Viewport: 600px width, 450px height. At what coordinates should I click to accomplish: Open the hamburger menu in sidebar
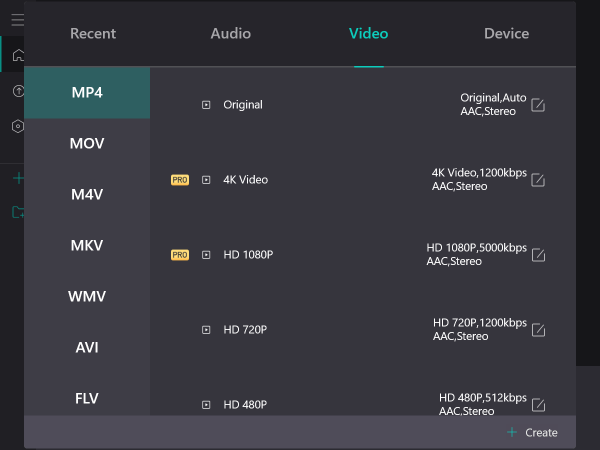[x=18, y=20]
